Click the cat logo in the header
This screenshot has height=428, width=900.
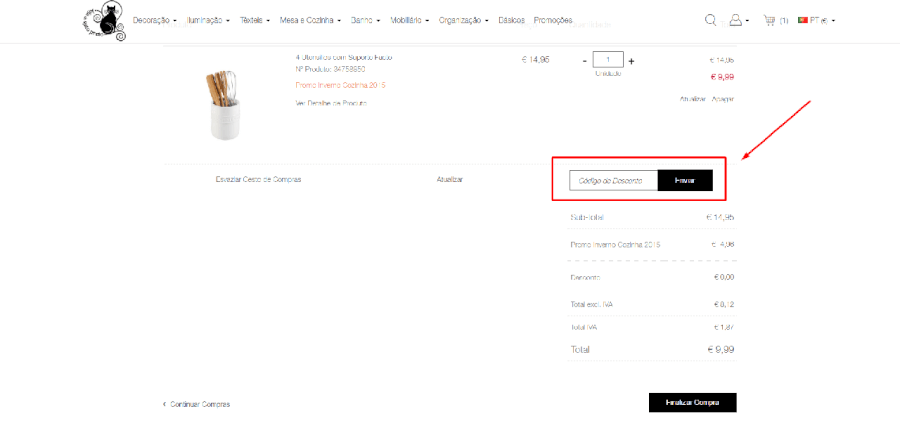coord(103,22)
